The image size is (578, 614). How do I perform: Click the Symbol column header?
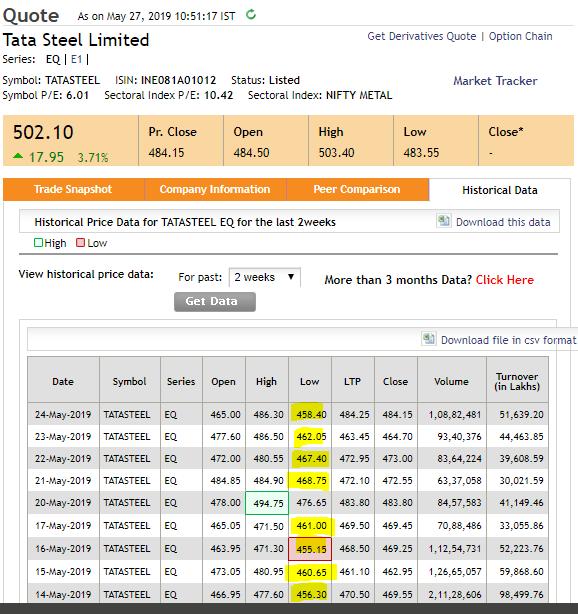tap(130, 381)
